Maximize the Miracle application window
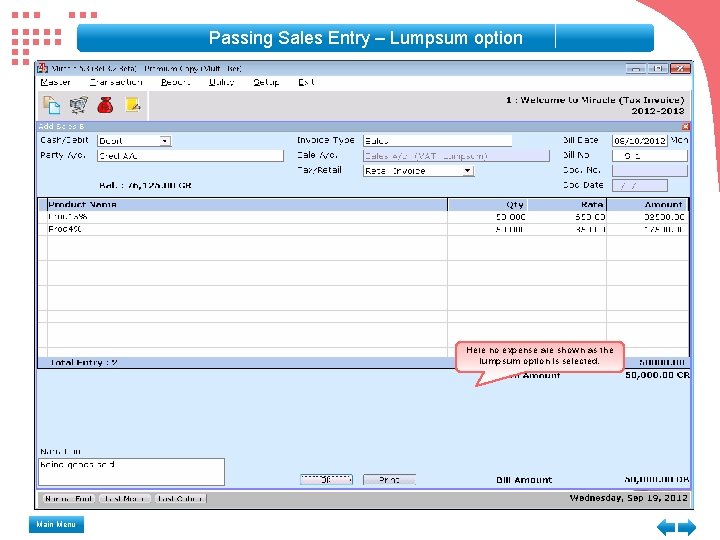Viewport: 720px width, 540px height. click(x=658, y=68)
